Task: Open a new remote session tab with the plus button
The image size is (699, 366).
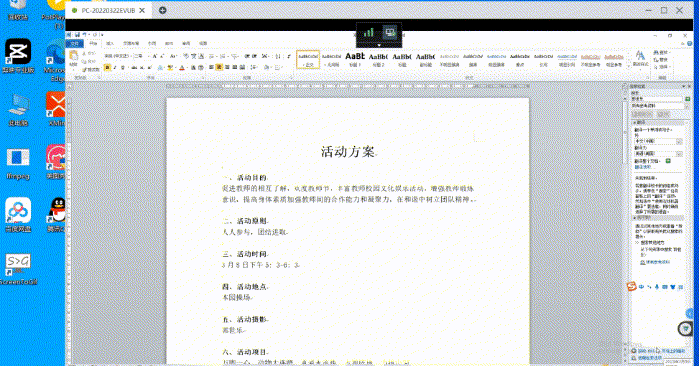Action: [163, 10]
